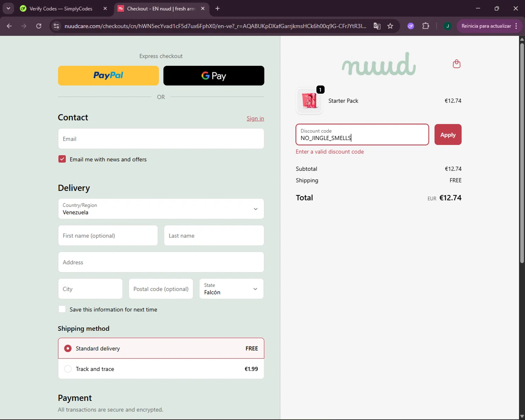Focus the First name field
The image size is (525, 420).
[108, 236]
